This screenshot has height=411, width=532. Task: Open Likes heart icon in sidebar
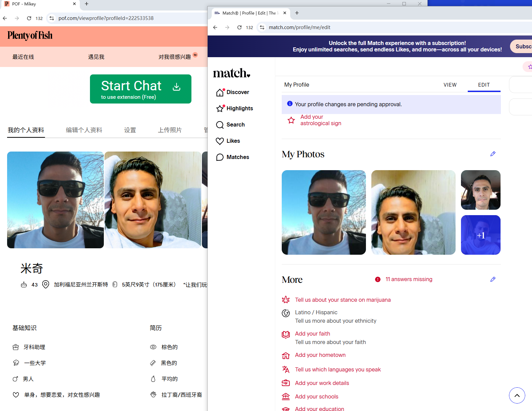[x=220, y=141]
